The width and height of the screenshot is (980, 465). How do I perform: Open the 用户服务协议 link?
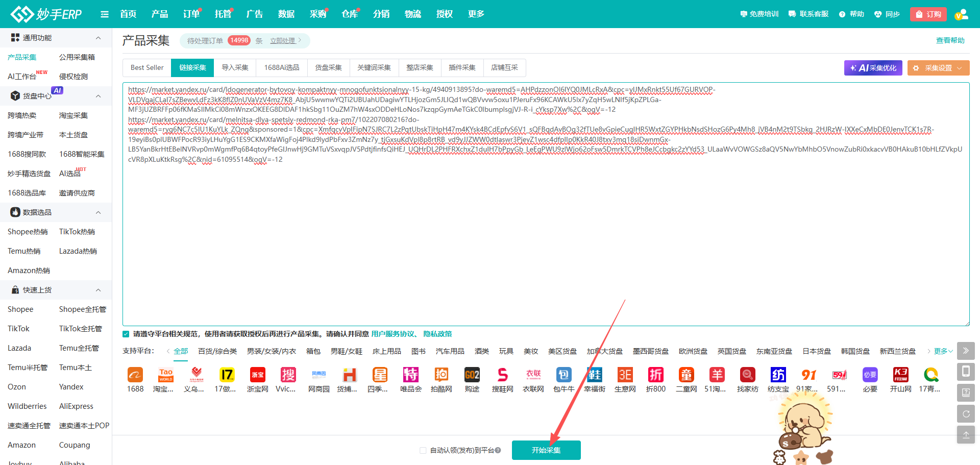point(393,334)
